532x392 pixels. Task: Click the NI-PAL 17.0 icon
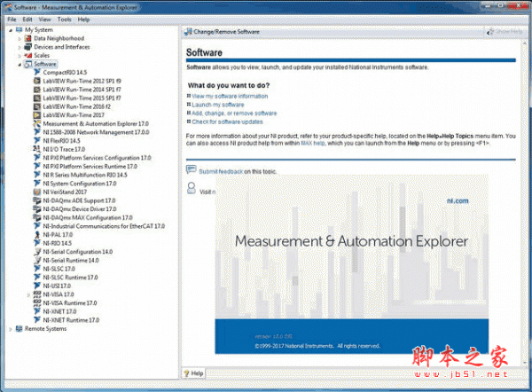tap(37, 234)
